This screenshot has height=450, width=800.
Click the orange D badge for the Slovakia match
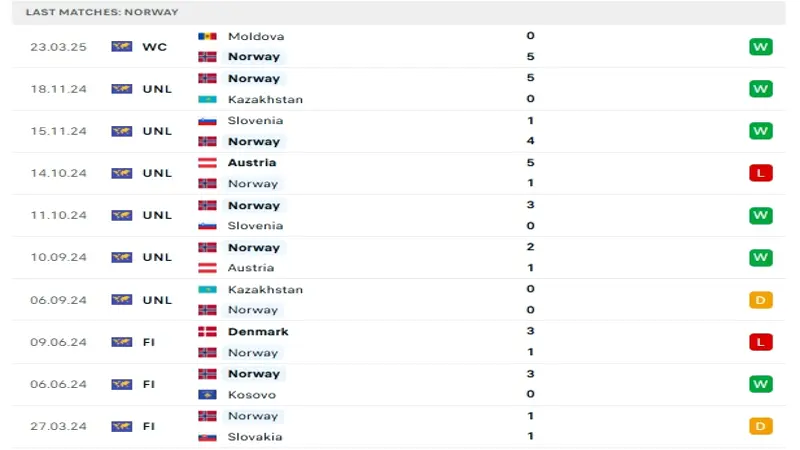[760, 427]
